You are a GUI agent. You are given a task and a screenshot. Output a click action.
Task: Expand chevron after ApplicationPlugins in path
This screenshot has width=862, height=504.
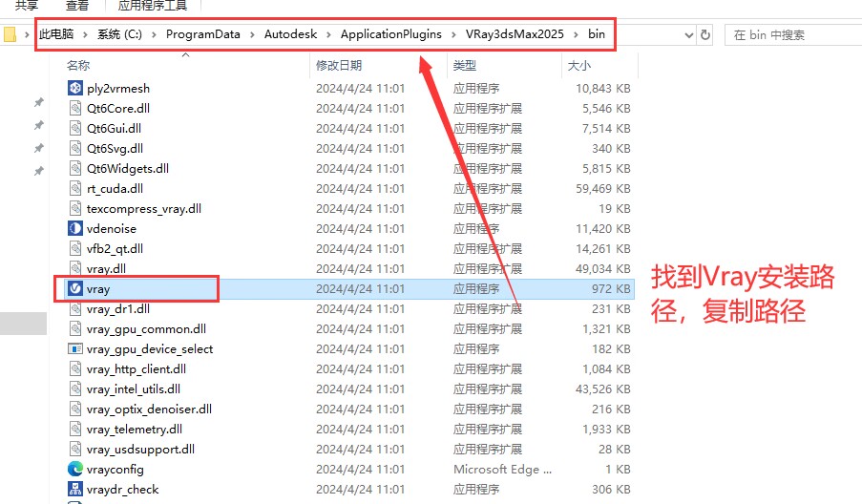pyautogui.click(x=453, y=34)
